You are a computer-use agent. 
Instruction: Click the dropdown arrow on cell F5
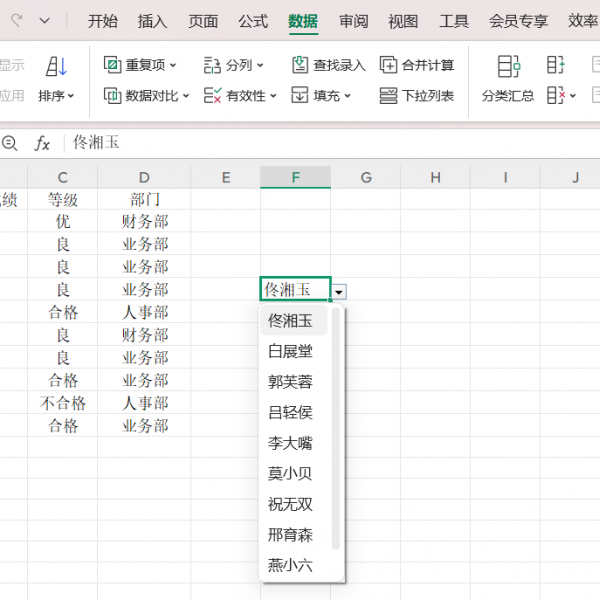(x=340, y=291)
